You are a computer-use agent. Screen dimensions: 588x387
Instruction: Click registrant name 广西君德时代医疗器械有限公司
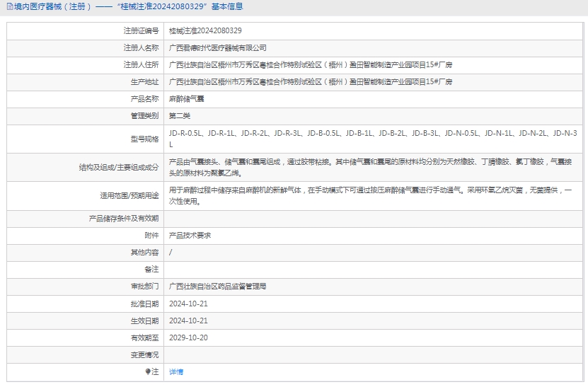(x=218, y=48)
